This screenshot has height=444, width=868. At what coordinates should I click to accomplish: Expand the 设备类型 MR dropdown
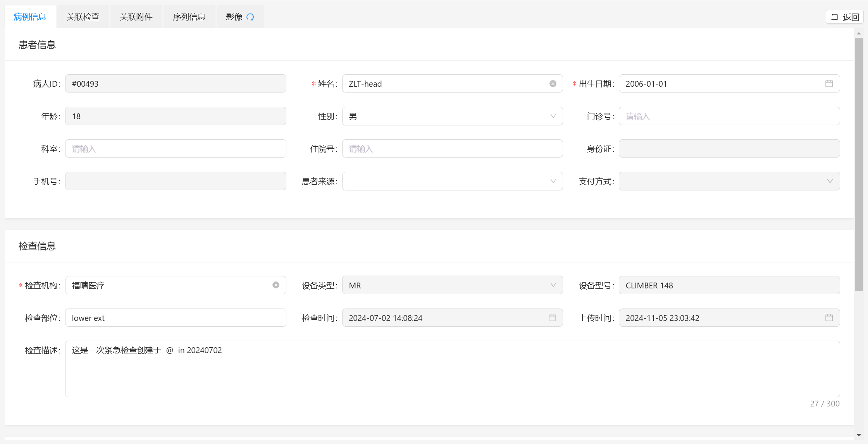[x=553, y=285]
